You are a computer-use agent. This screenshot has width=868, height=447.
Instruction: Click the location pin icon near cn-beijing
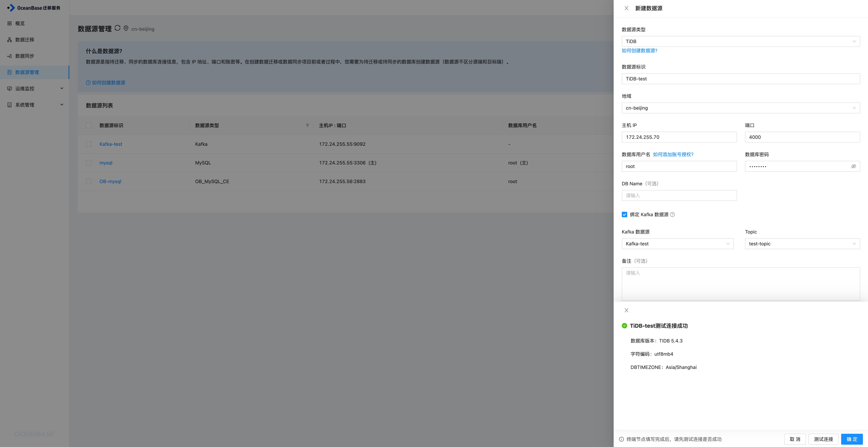pyautogui.click(x=126, y=28)
